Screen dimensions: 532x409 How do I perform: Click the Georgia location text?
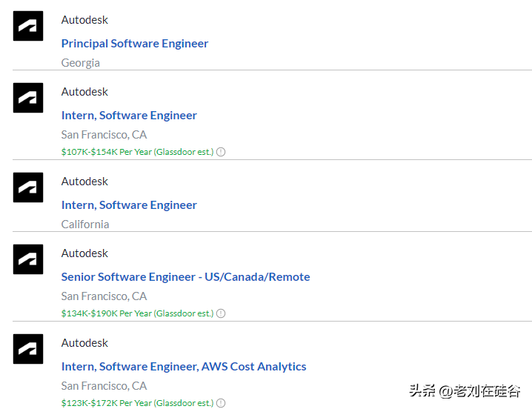(x=80, y=63)
